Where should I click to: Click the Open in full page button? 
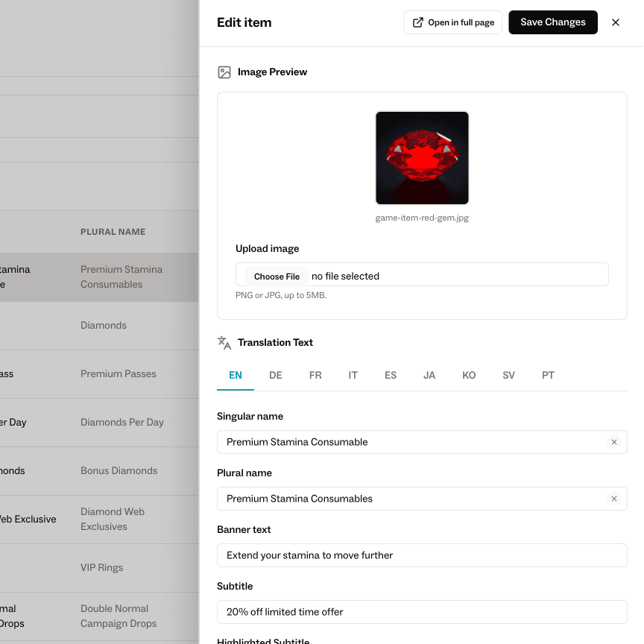point(453,22)
